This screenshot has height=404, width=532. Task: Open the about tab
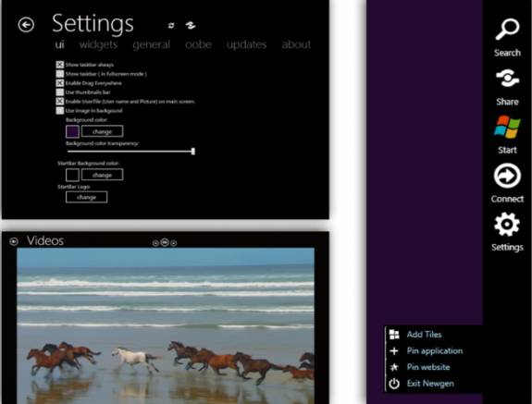pos(296,44)
